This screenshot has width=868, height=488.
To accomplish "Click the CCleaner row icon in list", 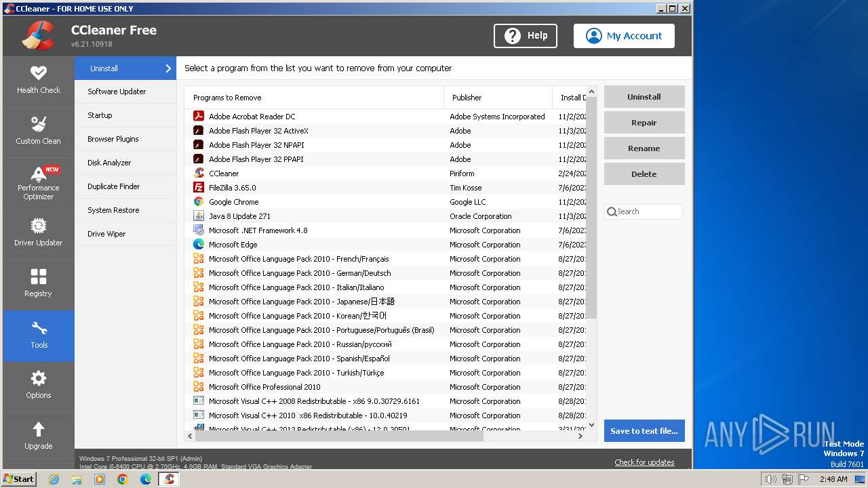I will click(x=199, y=173).
